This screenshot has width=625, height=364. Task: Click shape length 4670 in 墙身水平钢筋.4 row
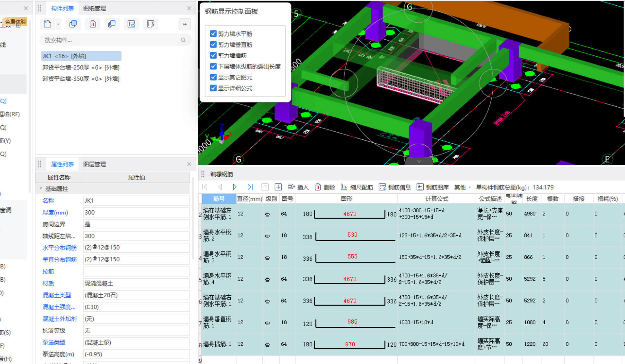[350, 279]
